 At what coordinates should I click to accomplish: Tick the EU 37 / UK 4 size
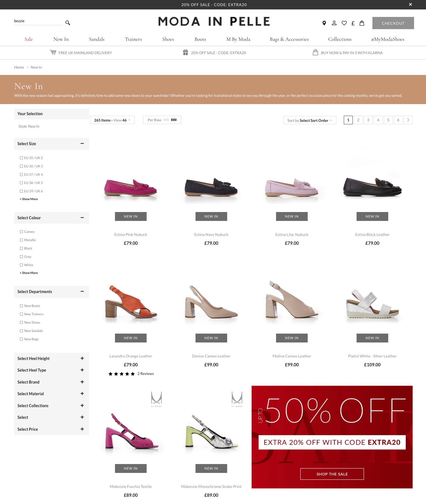click(x=21, y=175)
